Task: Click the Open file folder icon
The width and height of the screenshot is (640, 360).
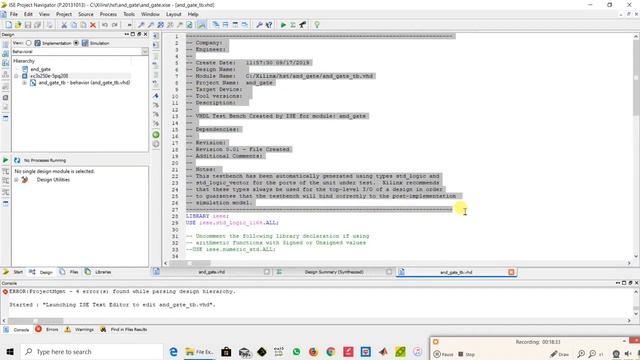Action: (18, 25)
